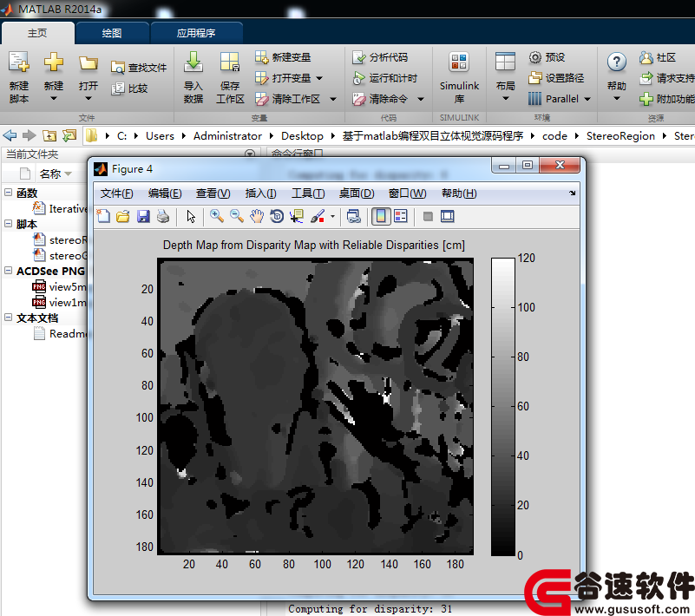Click the Open folder icon

point(89,62)
